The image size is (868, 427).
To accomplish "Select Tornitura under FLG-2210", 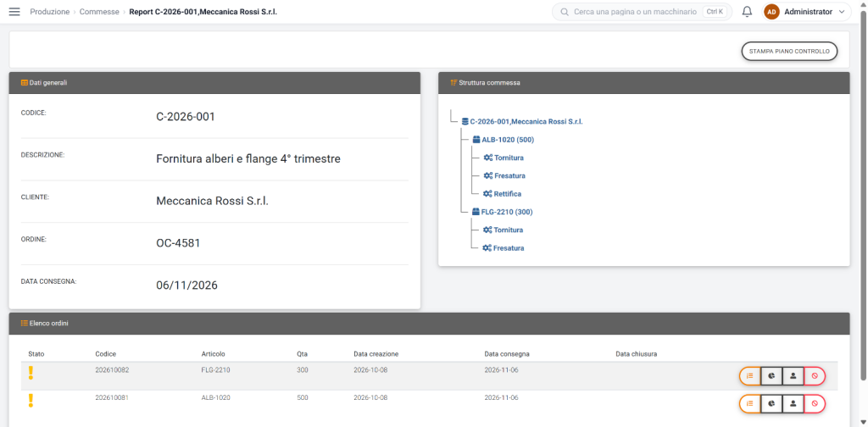I will [x=503, y=230].
